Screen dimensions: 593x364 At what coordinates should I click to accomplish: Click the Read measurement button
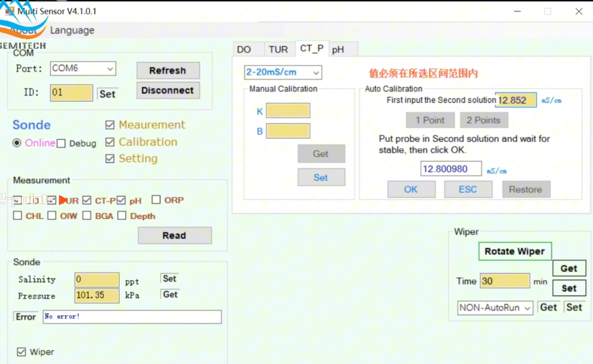(174, 235)
